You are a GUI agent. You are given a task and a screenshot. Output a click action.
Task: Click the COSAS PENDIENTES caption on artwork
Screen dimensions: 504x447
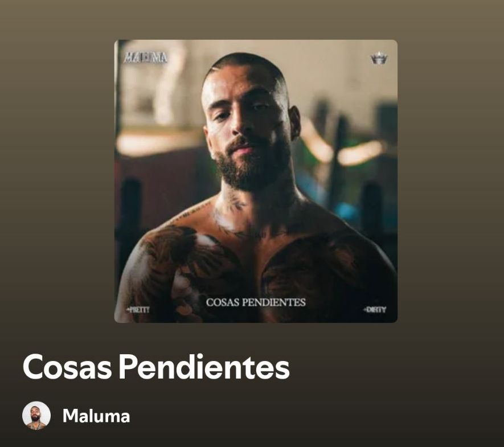coord(256,302)
